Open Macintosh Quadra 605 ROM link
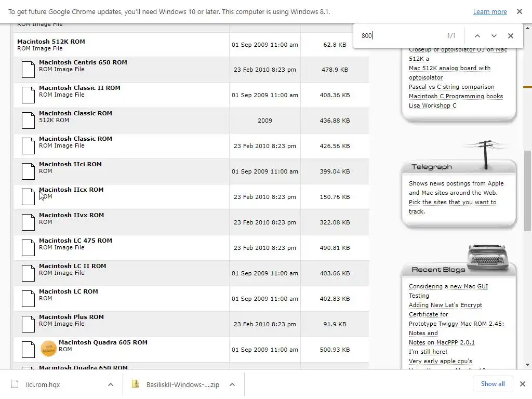532x399 pixels. (103, 342)
